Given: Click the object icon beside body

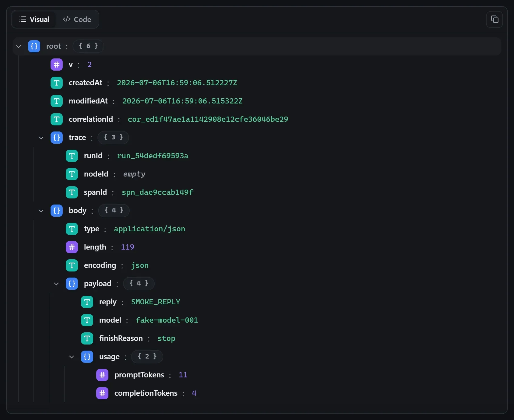Looking at the screenshot, I should click(x=57, y=211).
